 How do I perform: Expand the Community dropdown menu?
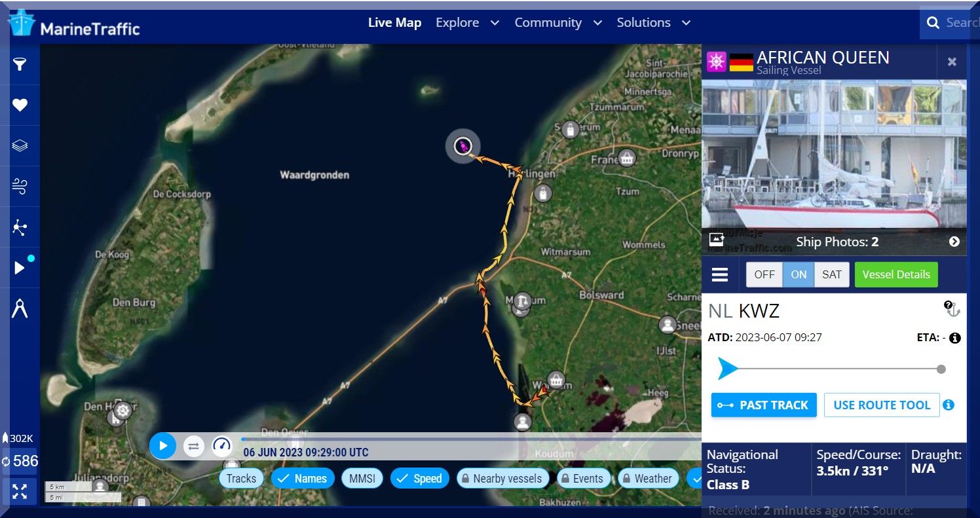557,23
